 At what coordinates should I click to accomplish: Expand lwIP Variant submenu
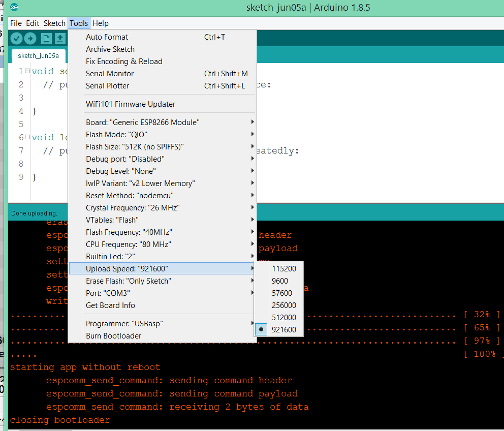pos(162,183)
